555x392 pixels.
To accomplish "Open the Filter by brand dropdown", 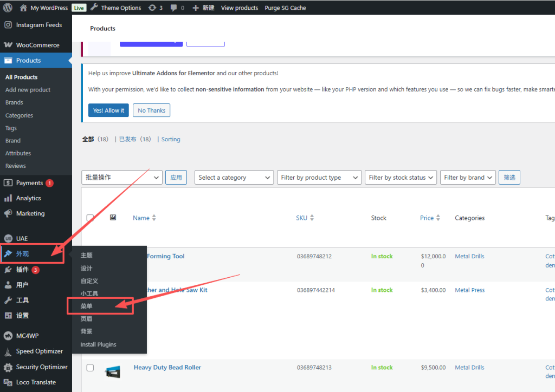I will (468, 178).
